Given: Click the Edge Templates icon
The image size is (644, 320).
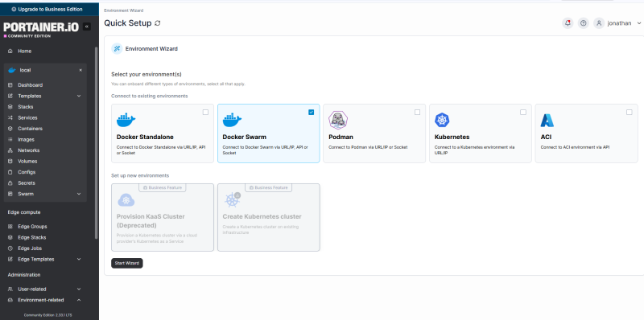Looking at the screenshot, I should (x=10, y=259).
